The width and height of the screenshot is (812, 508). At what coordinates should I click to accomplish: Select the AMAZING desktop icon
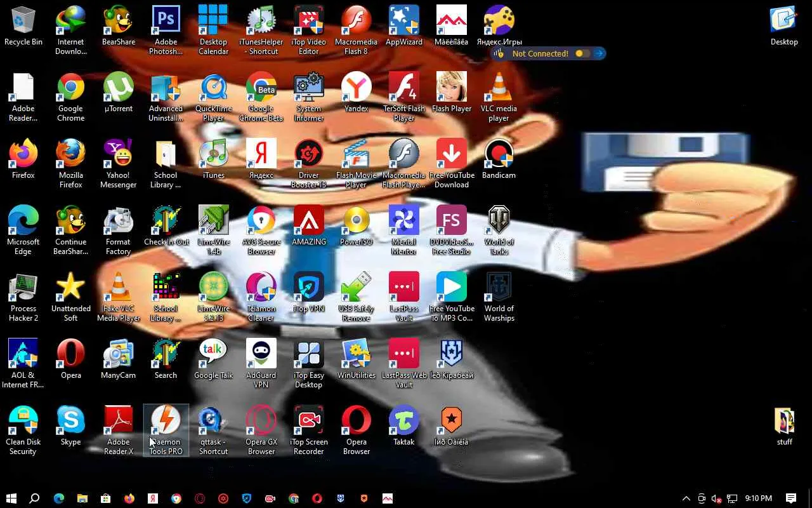pos(309,226)
